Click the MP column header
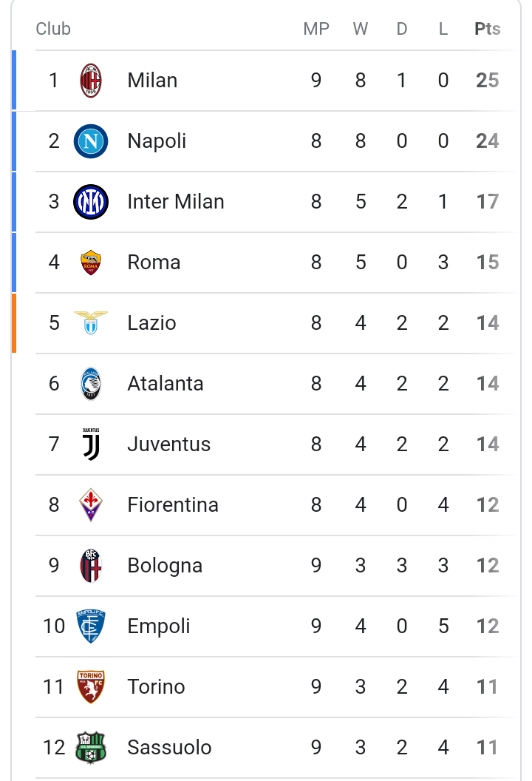The width and height of the screenshot is (532, 781). point(316,29)
